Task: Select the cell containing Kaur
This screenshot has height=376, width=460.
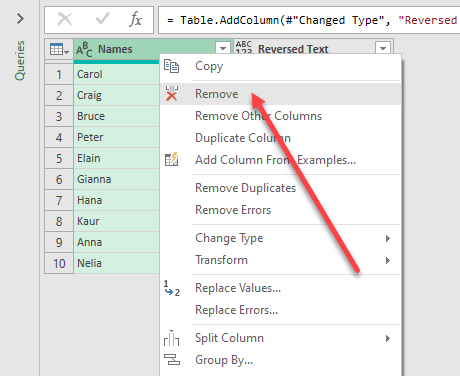Action: pyautogui.click(x=116, y=221)
